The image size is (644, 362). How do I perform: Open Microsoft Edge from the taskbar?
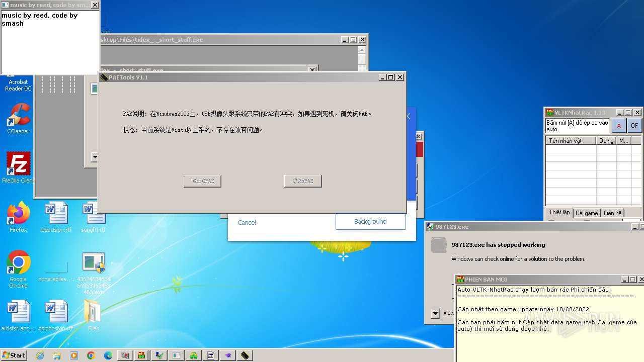click(108, 355)
